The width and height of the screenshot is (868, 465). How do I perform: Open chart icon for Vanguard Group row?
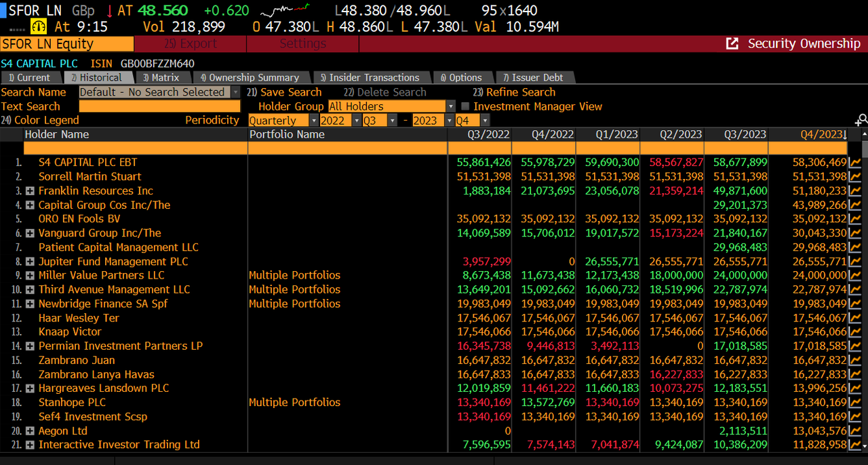click(854, 233)
